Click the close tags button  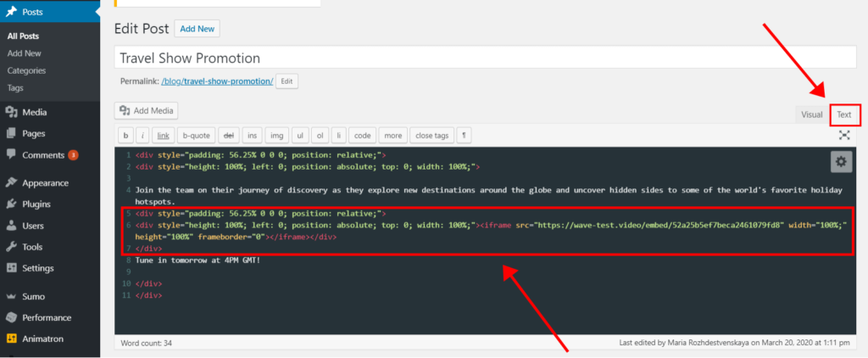click(x=431, y=135)
